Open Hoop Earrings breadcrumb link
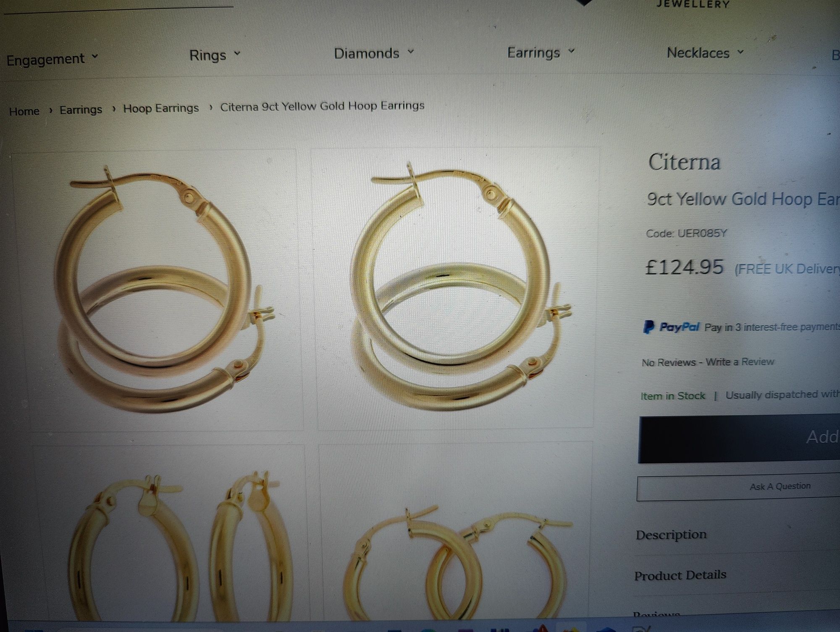This screenshot has height=632, width=840. click(x=161, y=108)
